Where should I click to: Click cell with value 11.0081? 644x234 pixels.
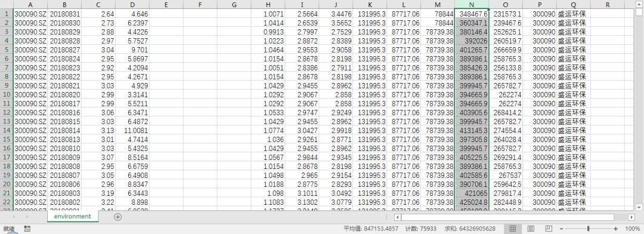[x=132, y=130]
